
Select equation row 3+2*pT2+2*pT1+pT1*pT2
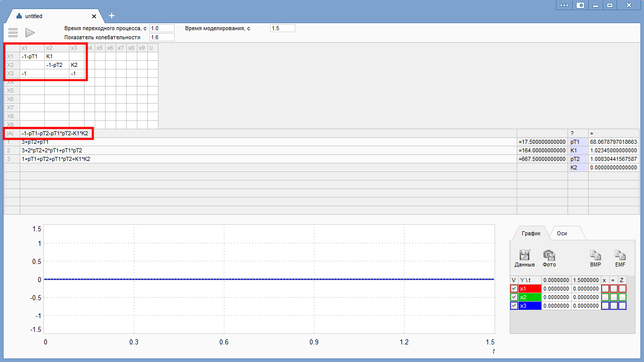click(268, 150)
